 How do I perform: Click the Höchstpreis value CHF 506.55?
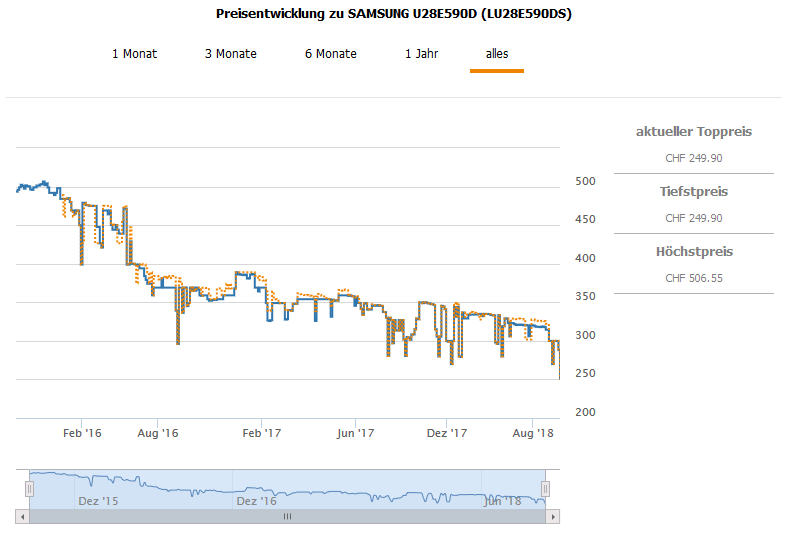[x=694, y=278]
